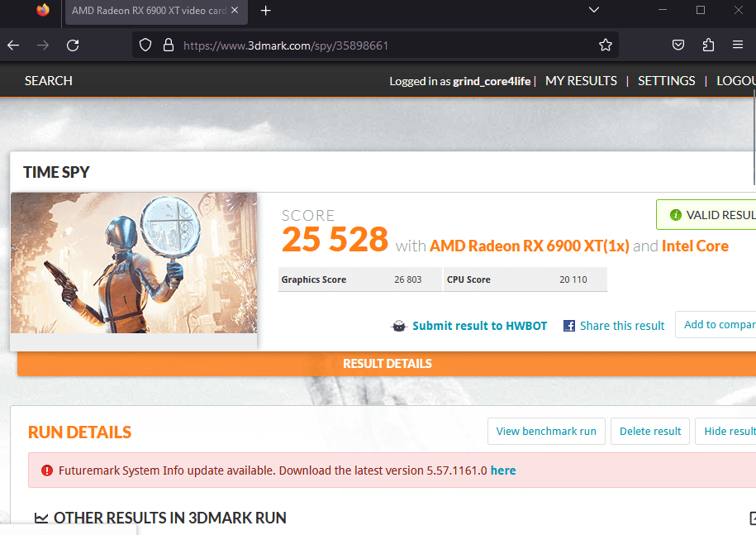Open the Firefox extensions puzzle icon
This screenshot has width=756, height=535.
[708, 45]
